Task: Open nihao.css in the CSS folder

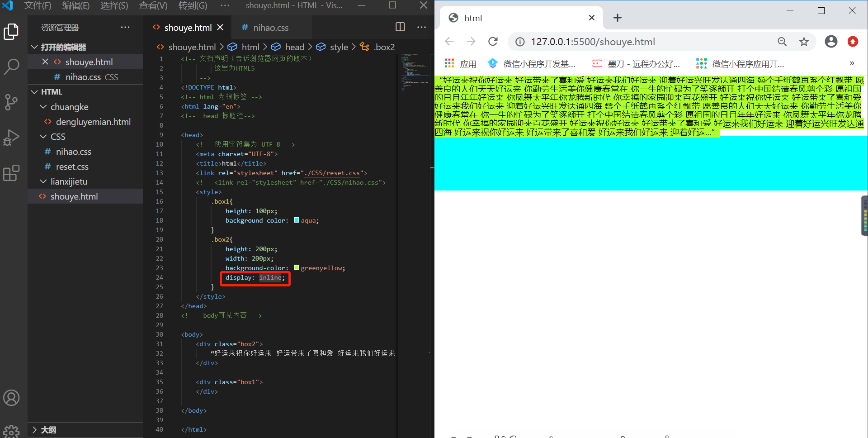Action: click(85, 152)
